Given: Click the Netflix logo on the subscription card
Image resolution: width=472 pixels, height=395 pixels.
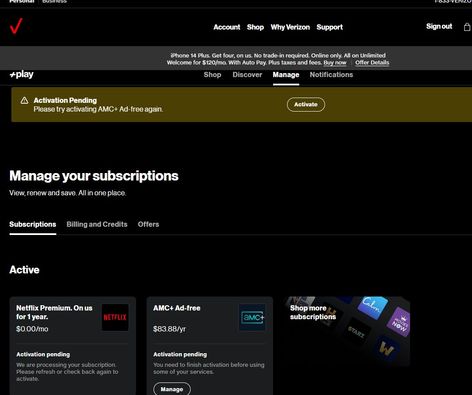Looking at the screenshot, I should pyautogui.click(x=115, y=317).
